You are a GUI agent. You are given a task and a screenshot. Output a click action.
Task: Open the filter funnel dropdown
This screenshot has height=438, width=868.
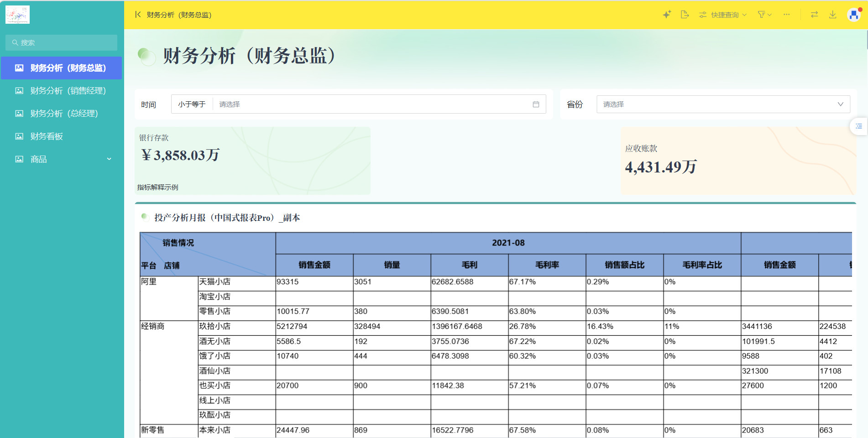point(764,15)
